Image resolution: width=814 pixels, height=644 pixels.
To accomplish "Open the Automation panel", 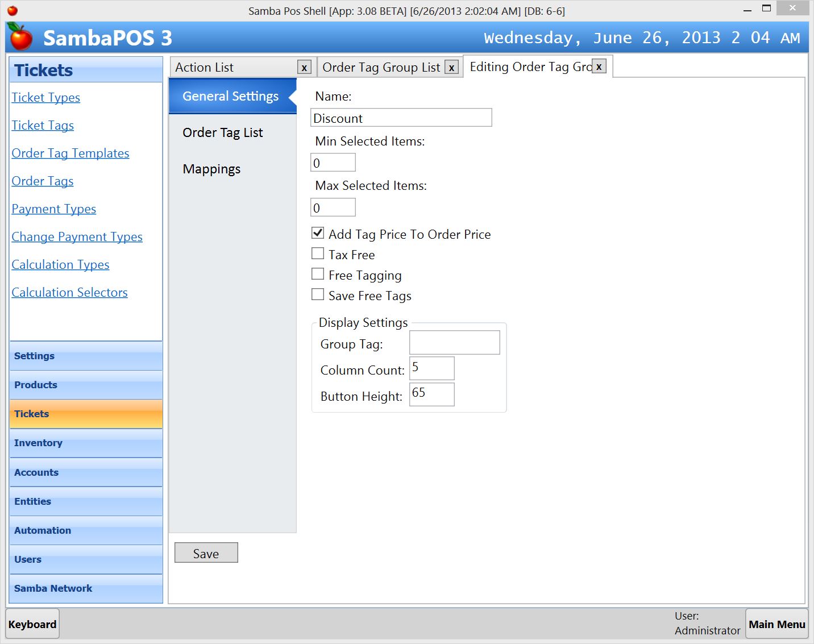I will click(42, 530).
